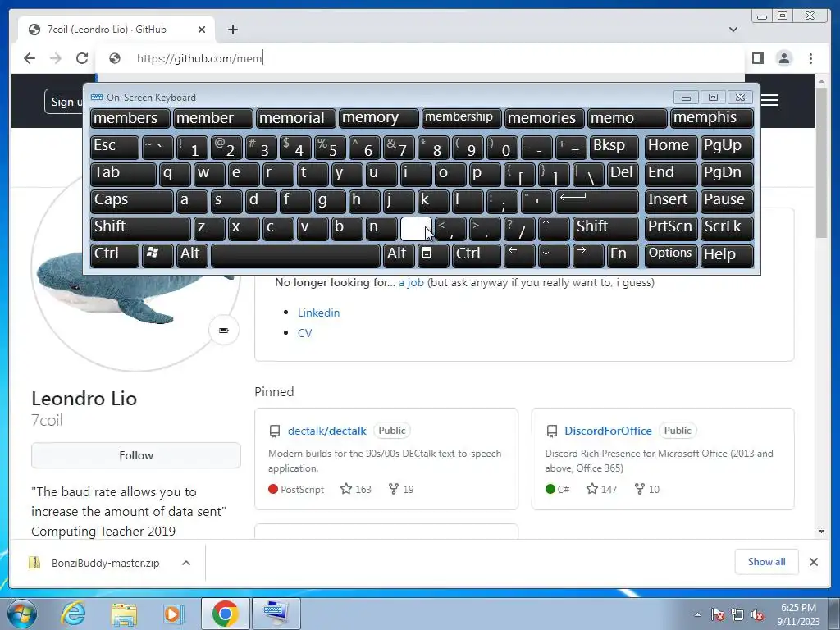Screen dimensions: 840x630
Task: Open Windows Explorer from taskbar
Action: (124, 614)
